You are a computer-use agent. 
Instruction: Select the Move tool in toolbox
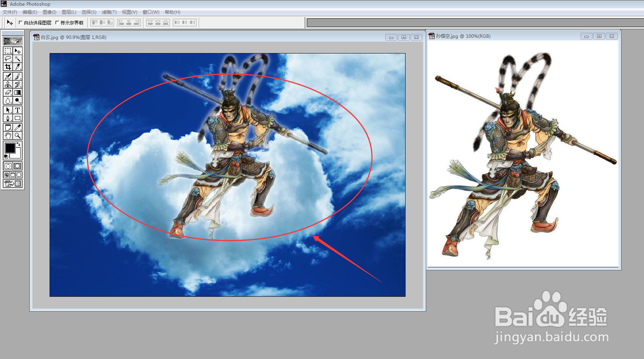(18, 51)
